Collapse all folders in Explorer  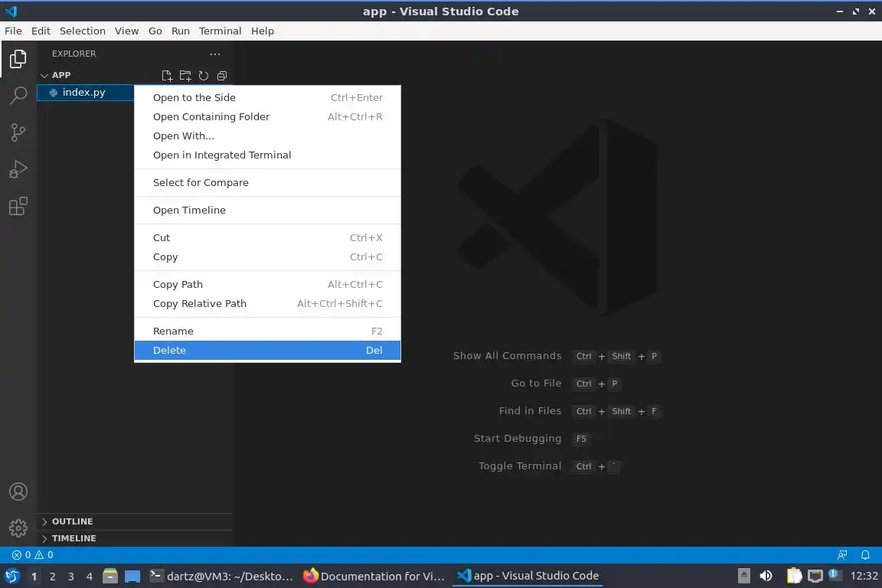point(222,75)
